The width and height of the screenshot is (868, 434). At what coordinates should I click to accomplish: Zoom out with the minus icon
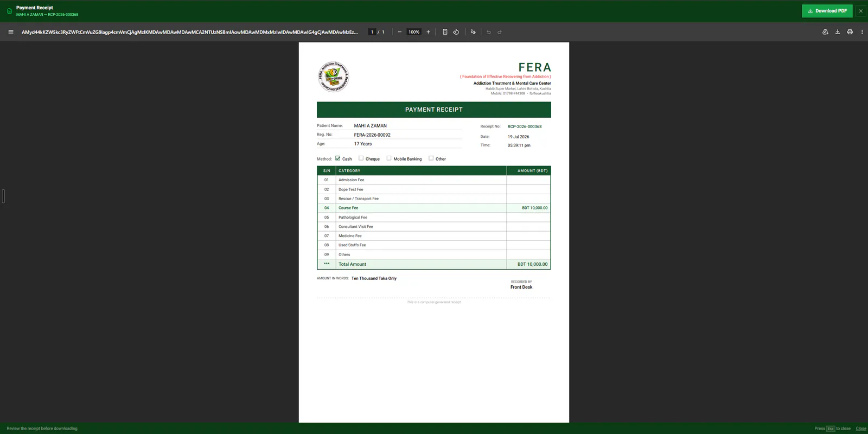click(x=400, y=32)
